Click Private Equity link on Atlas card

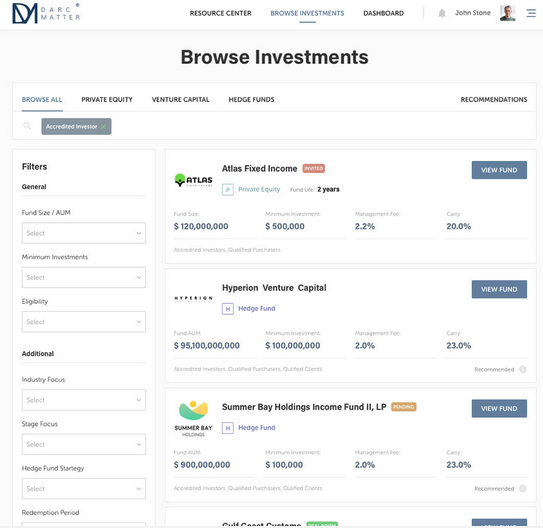coord(259,189)
